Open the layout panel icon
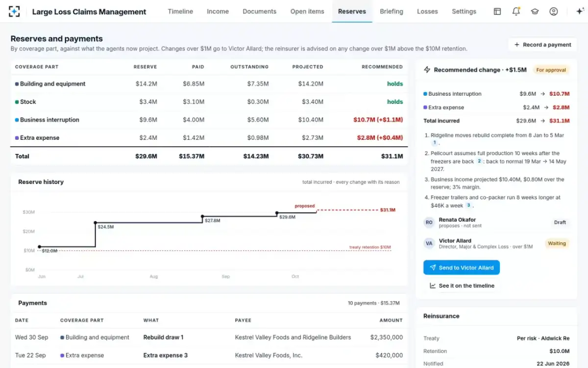Image resolution: width=588 pixels, height=368 pixels. [x=497, y=11]
